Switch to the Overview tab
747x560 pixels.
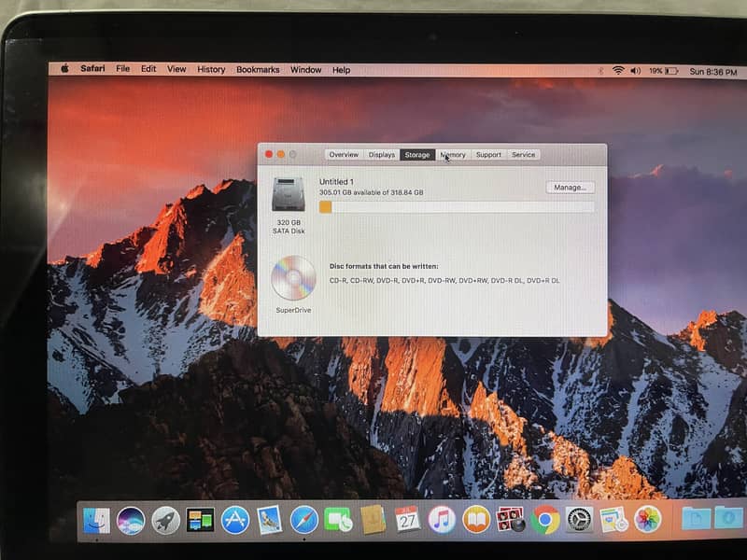345,155
